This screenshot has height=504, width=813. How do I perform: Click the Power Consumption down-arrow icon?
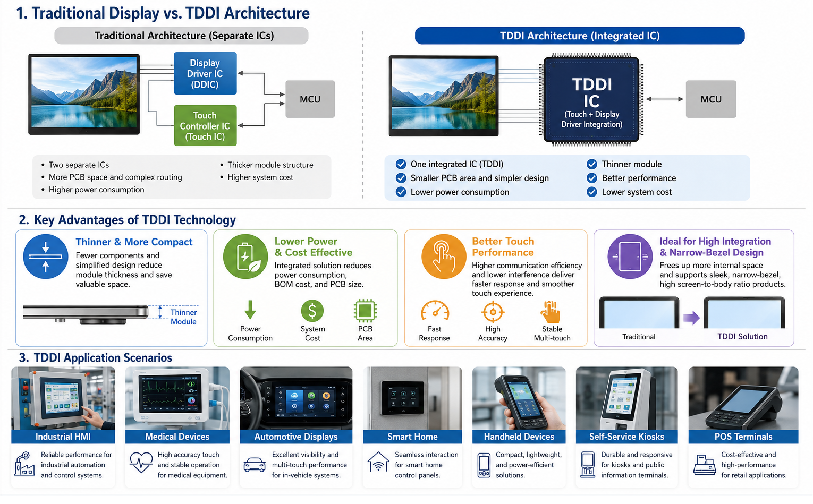[x=250, y=310]
